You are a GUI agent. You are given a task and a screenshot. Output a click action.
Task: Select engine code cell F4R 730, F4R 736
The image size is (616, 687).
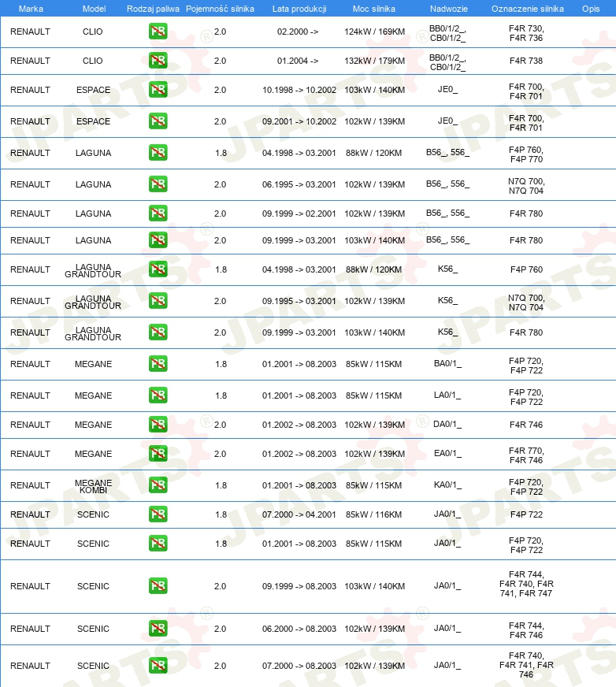[526, 33]
